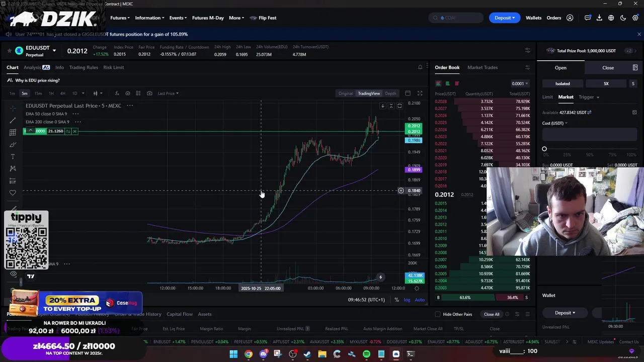Click the cost amount input field
Image resolution: width=644 pixels, height=362 pixels.
(590, 135)
